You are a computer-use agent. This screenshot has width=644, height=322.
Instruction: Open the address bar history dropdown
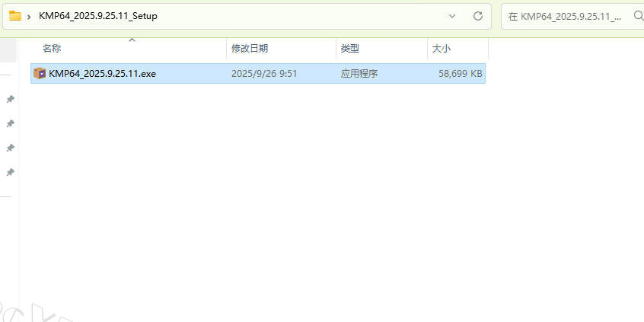pos(453,16)
